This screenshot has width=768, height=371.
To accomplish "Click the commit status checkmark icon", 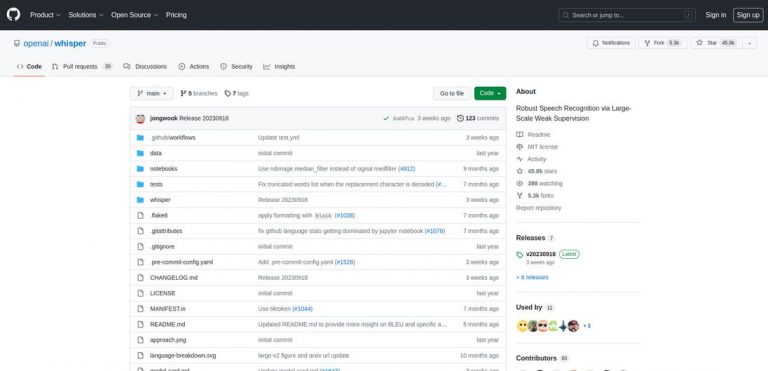I will (386, 119).
